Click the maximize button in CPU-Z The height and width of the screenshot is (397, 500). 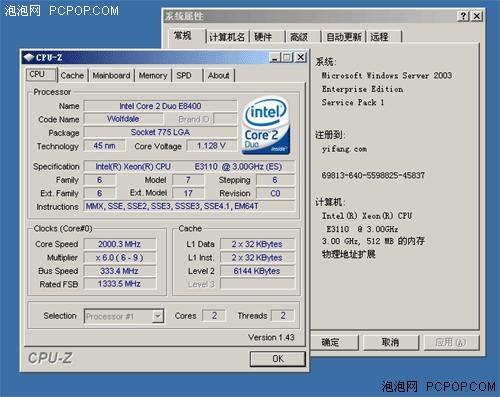coord(287,57)
